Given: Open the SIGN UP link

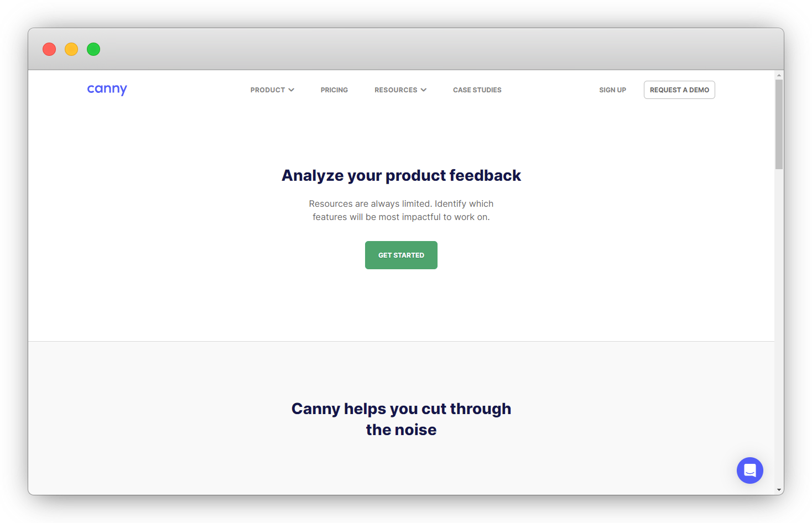Looking at the screenshot, I should click(612, 90).
